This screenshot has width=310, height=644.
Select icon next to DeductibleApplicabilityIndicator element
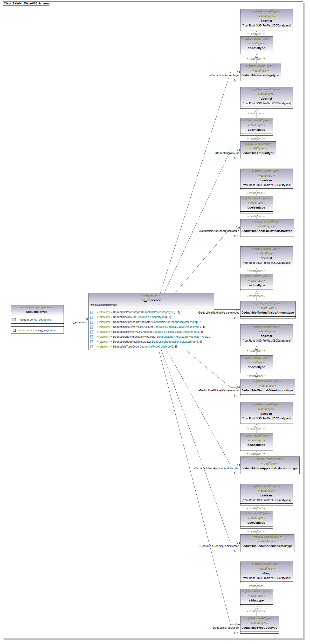pyautogui.click(x=92, y=322)
